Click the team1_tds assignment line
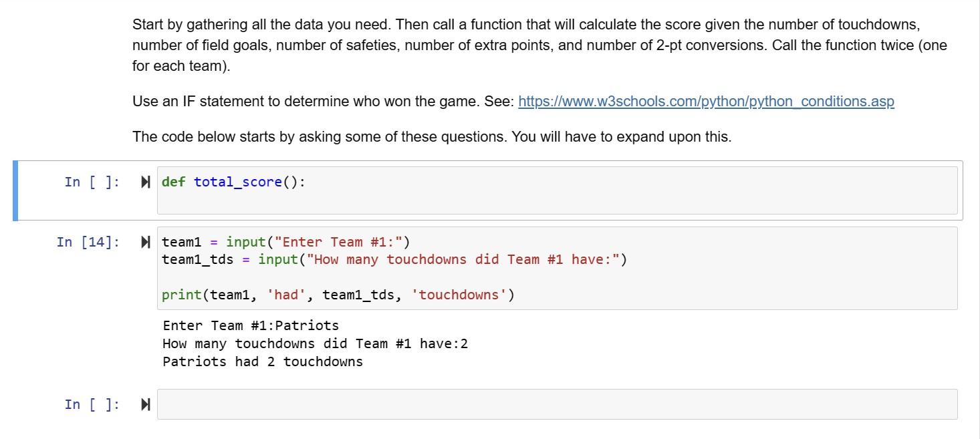 (x=394, y=259)
